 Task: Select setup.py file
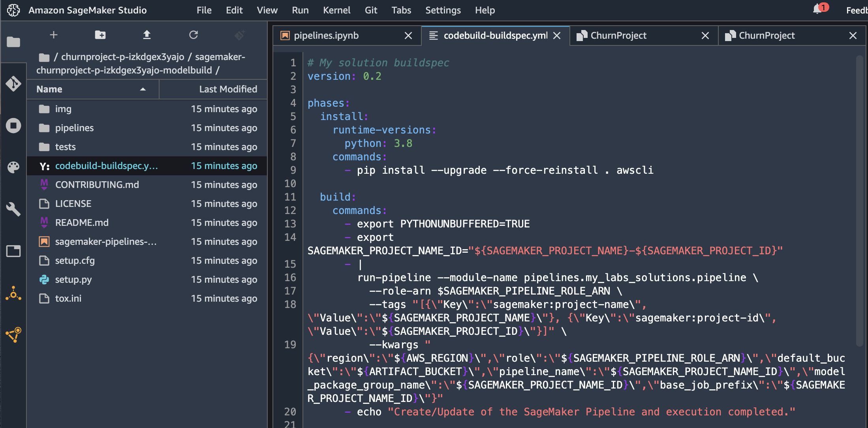point(147,280)
